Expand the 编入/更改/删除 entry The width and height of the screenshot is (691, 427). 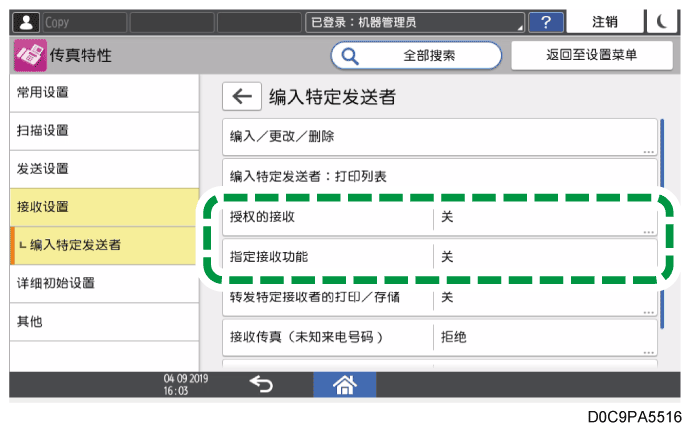pos(438,136)
